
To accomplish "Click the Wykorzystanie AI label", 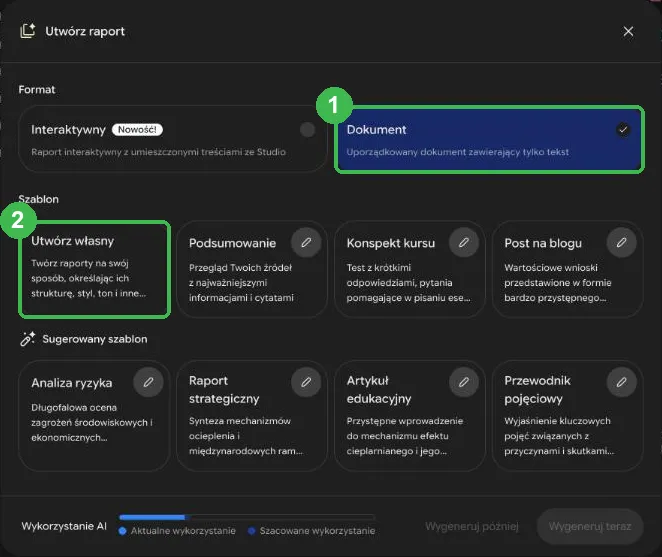I will pyautogui.click(x=64, y=526).
